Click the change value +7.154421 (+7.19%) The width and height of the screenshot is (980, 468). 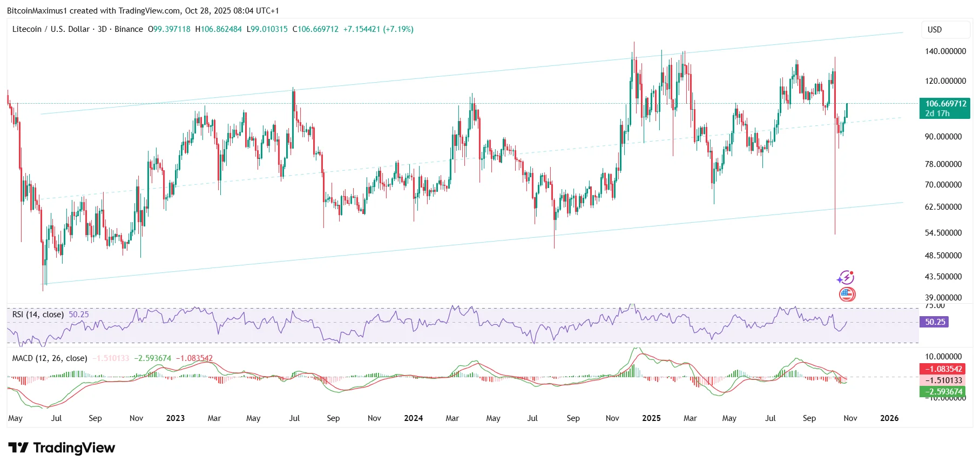point(379,29)
